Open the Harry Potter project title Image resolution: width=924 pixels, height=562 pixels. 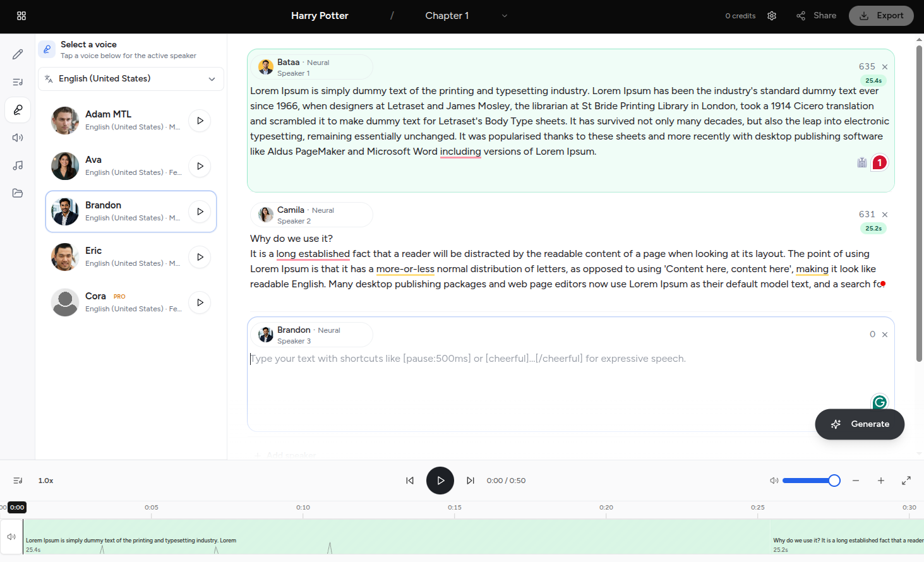320,16
